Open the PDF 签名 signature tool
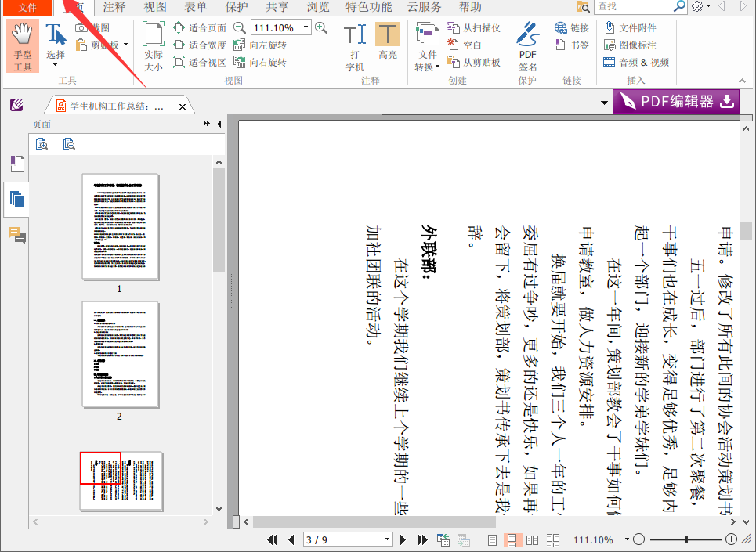The width and height of the screenshot is (756, 552). [x=527, y=43]
